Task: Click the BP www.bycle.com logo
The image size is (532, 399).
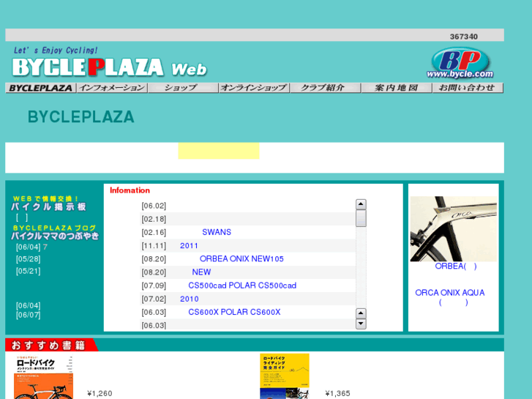Action: click(x=460, y=63)
